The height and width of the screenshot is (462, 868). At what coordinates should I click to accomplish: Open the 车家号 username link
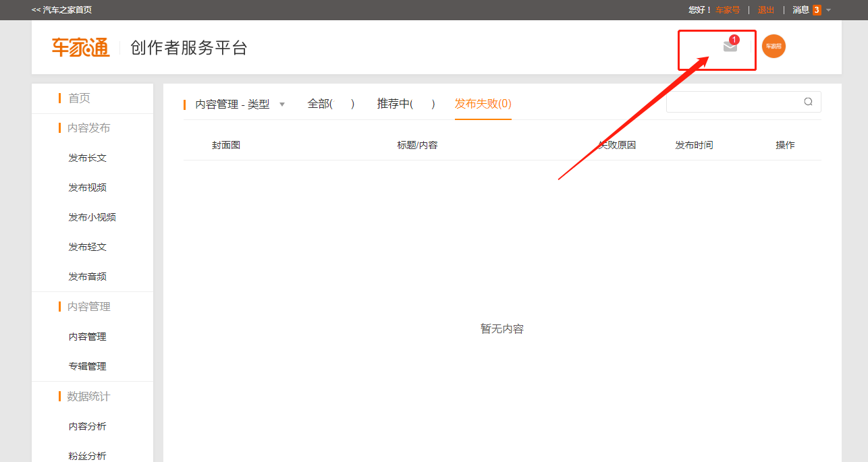coord(728,10)
